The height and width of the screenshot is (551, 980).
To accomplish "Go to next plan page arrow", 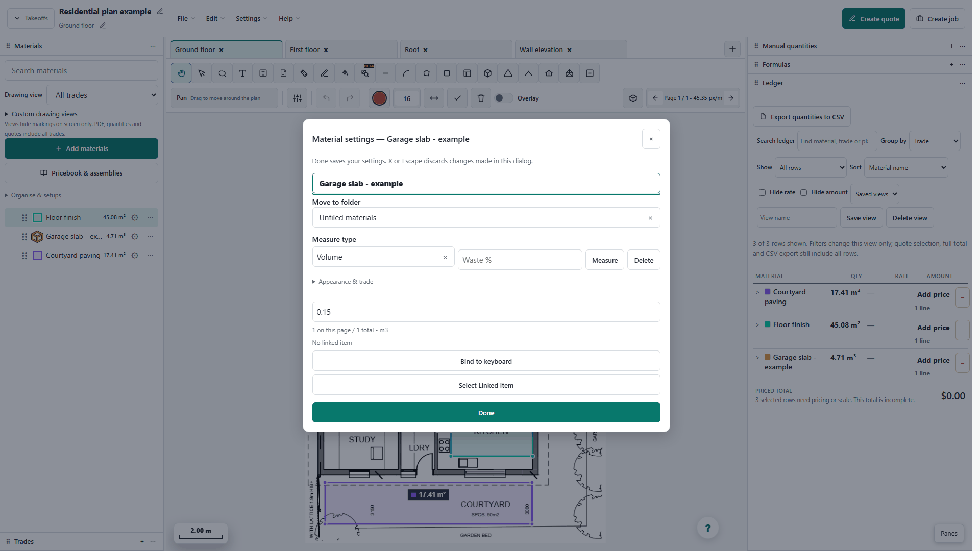I will pyautogui.click(x=731, y=98).
